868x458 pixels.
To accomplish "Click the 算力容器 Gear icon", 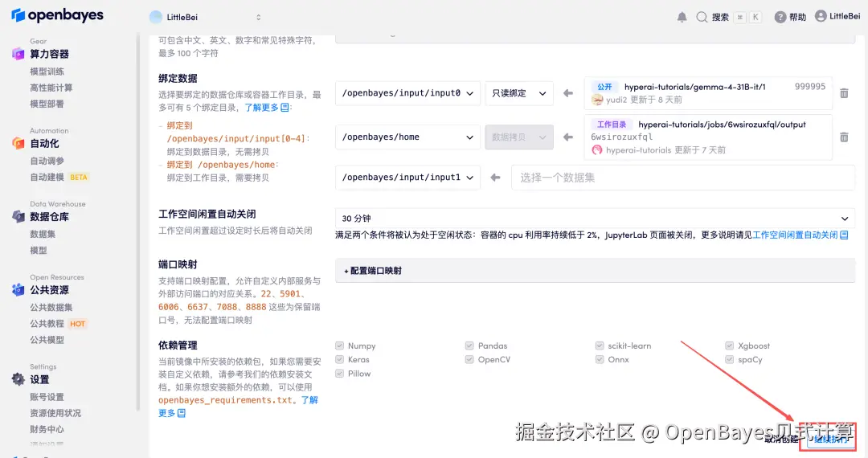I will (x=18, y=54).
